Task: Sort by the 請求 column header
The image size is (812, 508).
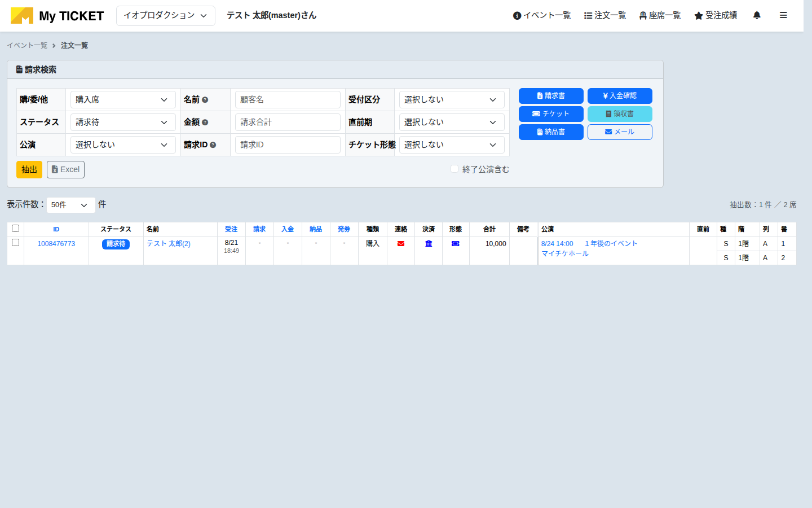Action: click(259, 229)
